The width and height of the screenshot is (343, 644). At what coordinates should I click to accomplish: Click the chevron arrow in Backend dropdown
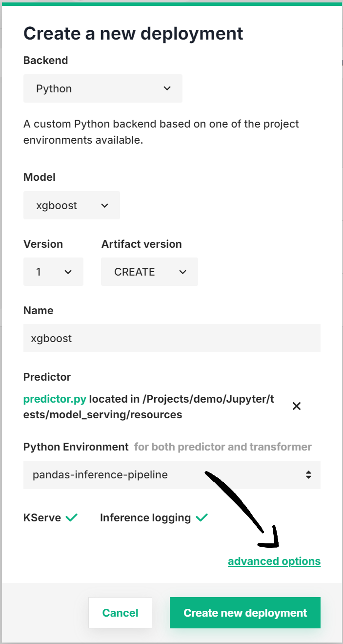pos(167,88)
